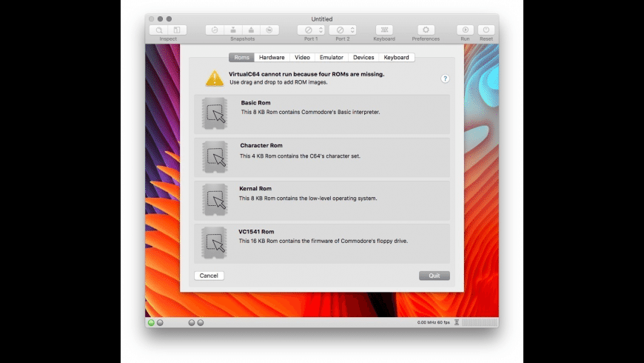Screen dimensions: 644x363
Task: Click 'Kernal Rom' heading text
Action: (x=255, y=189)
